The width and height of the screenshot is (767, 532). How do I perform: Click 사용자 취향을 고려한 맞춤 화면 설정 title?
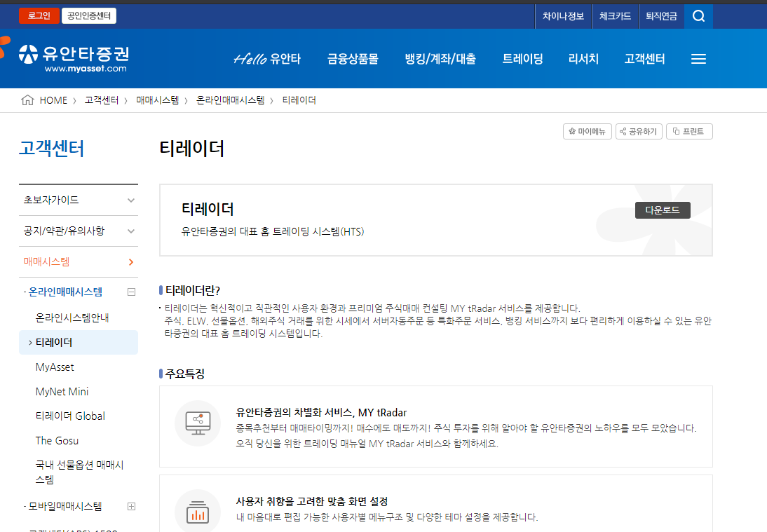tap(312, 502)
